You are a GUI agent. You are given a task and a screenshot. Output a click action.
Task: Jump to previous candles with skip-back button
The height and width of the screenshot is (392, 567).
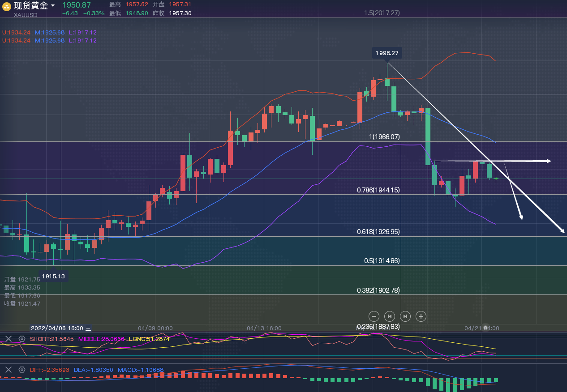click(x=390, y=316)
